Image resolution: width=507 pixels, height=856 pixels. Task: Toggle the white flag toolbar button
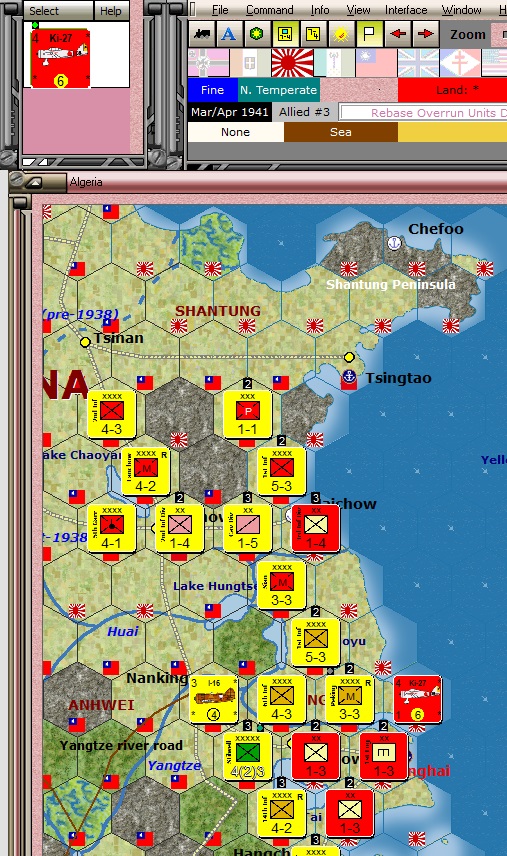click(x=369, y=34)
